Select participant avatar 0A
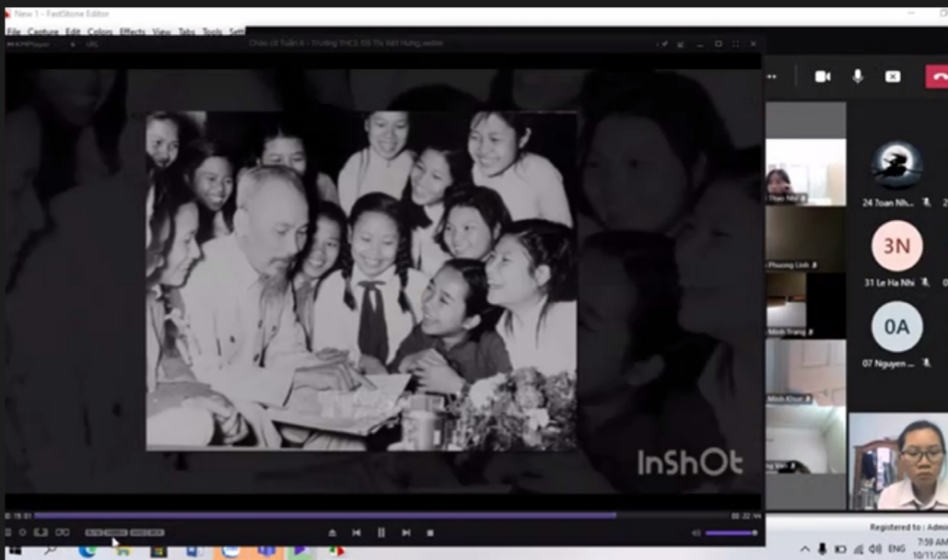 click(x=896, y=326)
